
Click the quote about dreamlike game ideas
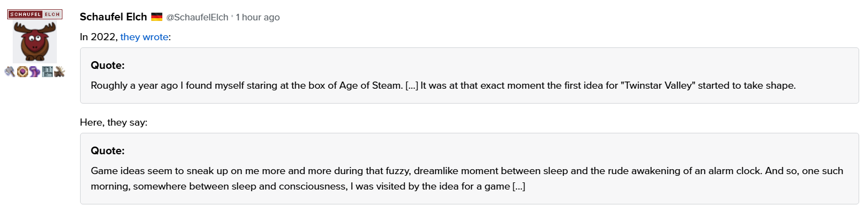tap(467, 179)
